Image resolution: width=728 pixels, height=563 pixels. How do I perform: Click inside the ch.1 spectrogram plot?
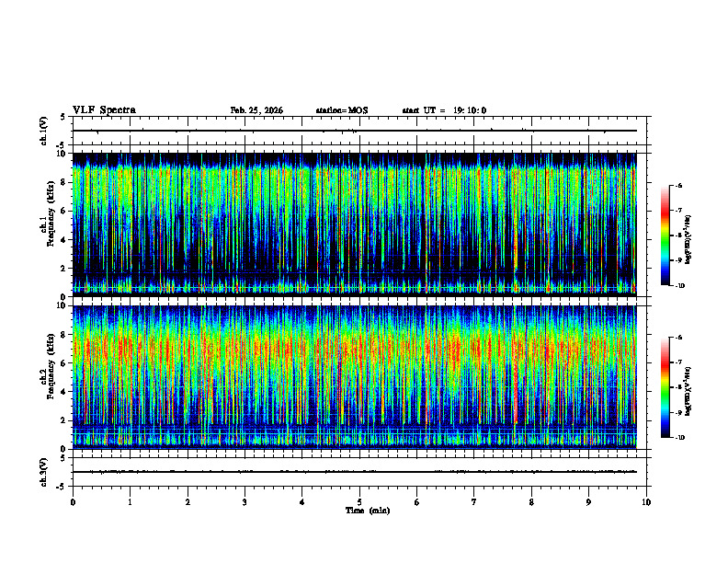[355, 224]
